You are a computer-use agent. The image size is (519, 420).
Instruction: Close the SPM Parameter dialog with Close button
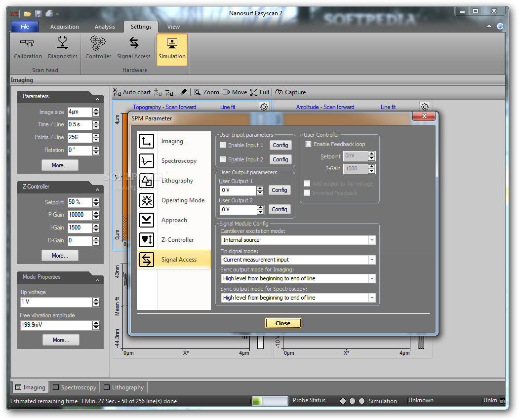[x=283, y=323]
